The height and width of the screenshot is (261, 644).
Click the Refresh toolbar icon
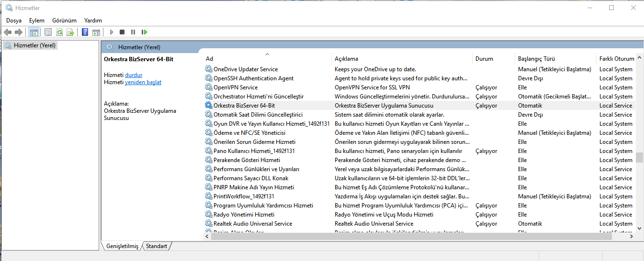coord(59,32)
